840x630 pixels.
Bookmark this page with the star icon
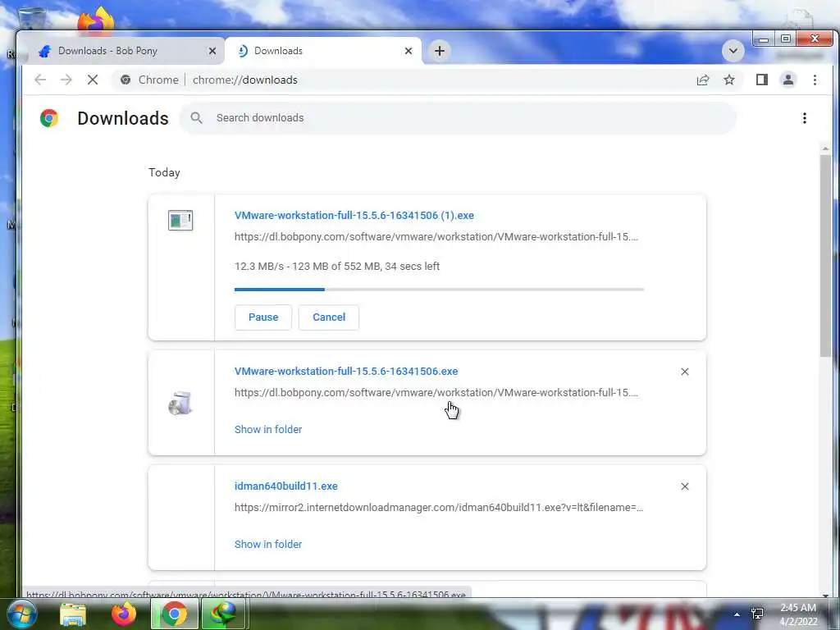(729, 80)
